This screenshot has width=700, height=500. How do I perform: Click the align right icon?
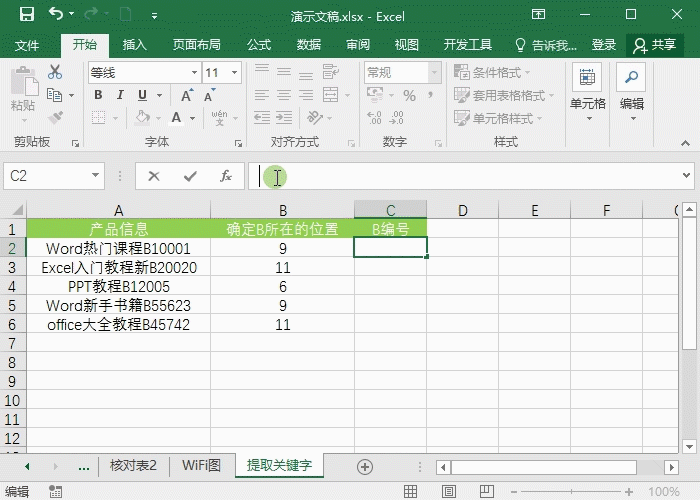point(306,95)
